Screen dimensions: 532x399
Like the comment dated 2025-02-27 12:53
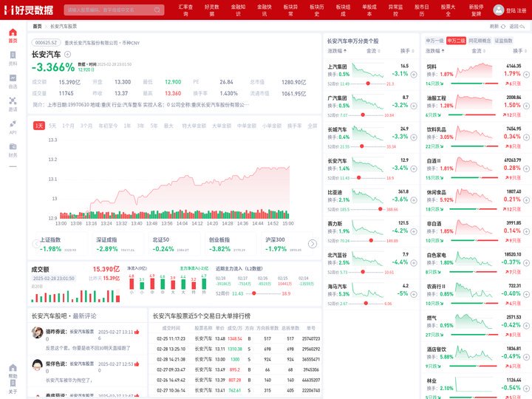coord(137,364)
